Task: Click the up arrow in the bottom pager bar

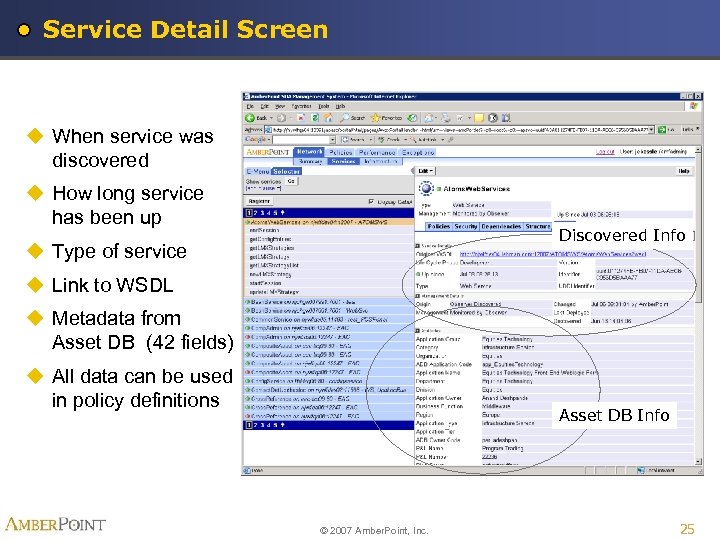Action: pyautogui.click(x=282, y=425)
